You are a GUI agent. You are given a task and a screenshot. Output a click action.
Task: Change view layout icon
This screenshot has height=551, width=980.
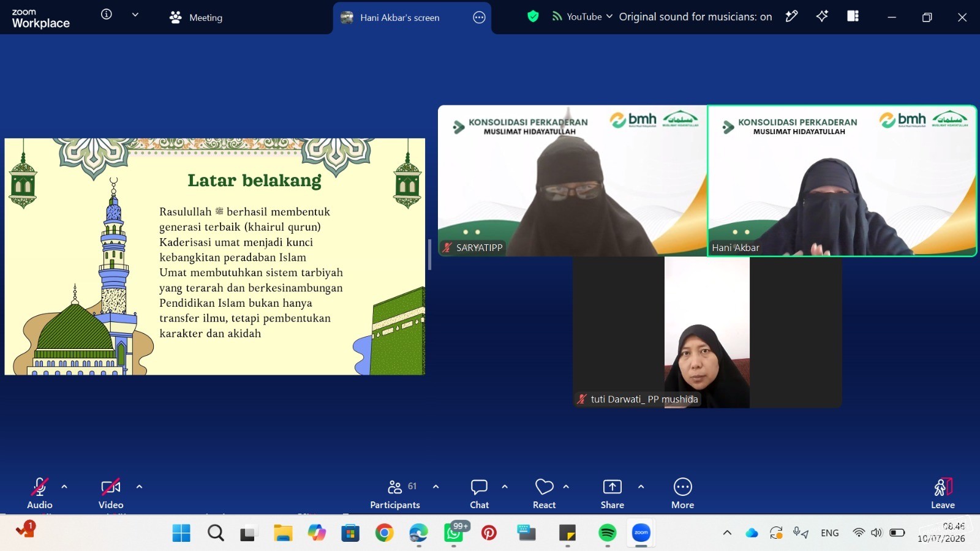pos(853,16)
